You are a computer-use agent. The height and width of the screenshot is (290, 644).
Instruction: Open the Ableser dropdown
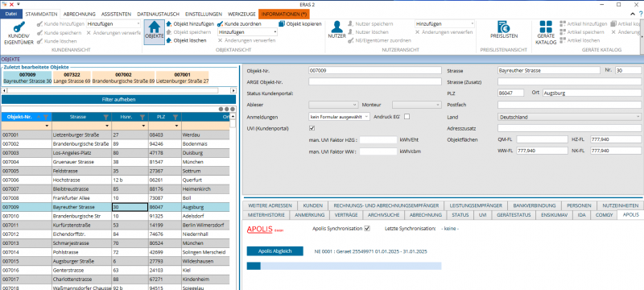click(x=333, y=105)
